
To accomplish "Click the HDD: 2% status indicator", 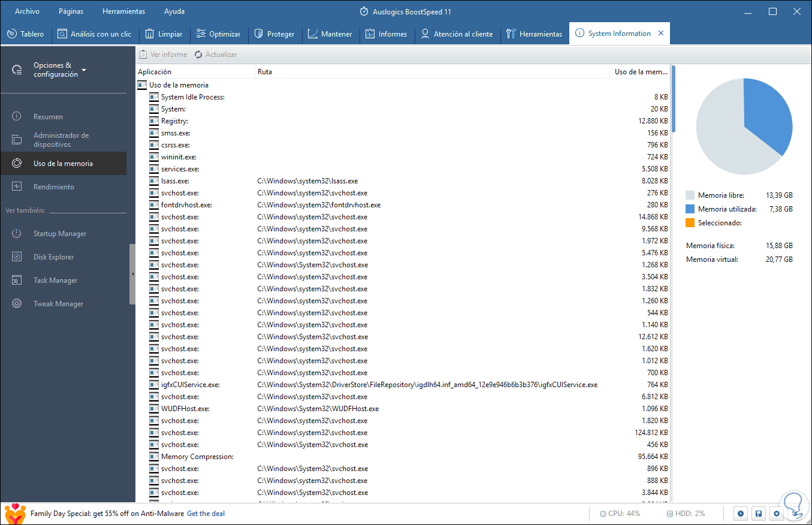I will click(x=686, y=514).
